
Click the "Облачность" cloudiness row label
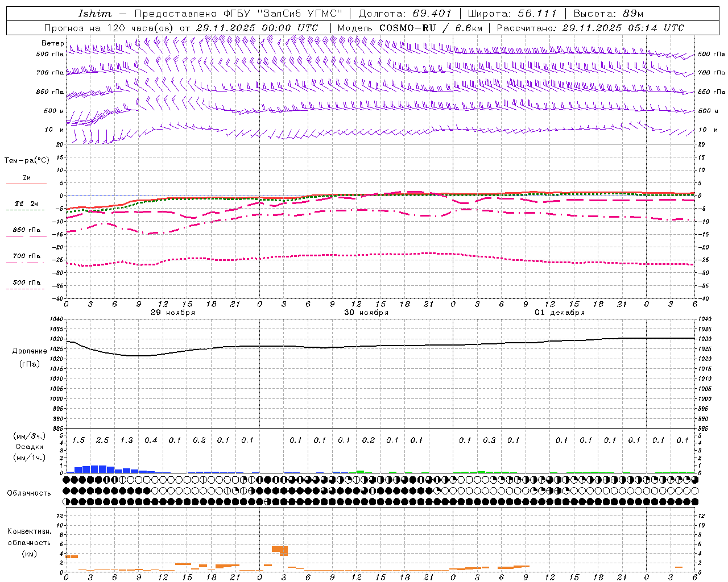click(29, 493)
